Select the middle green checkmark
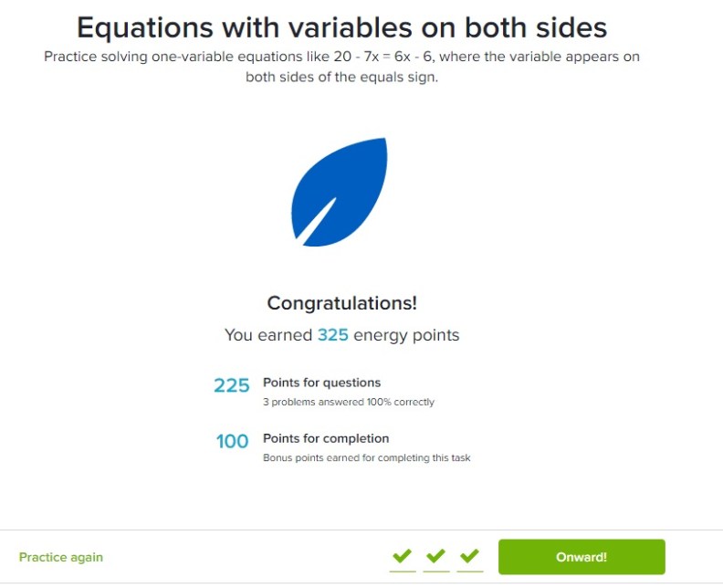 pos(435,556)
